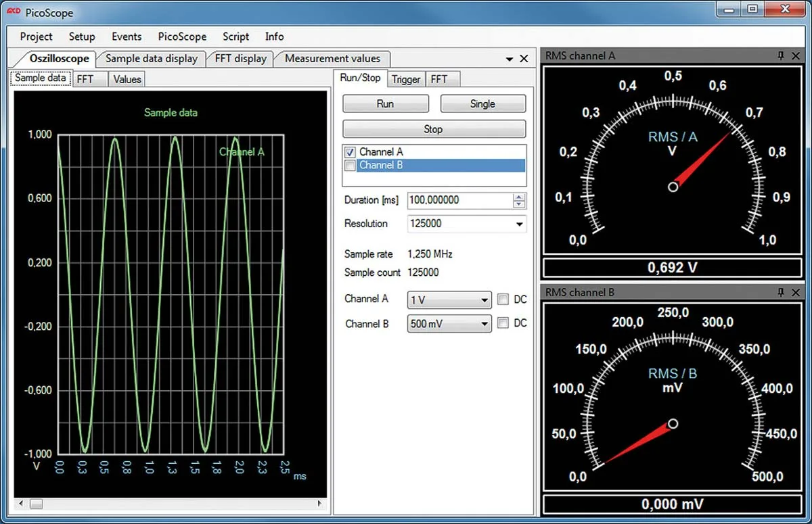The image size is (812, 524).
Task: Open the Channel B voltage range dropdown
Action: point(484,324)
